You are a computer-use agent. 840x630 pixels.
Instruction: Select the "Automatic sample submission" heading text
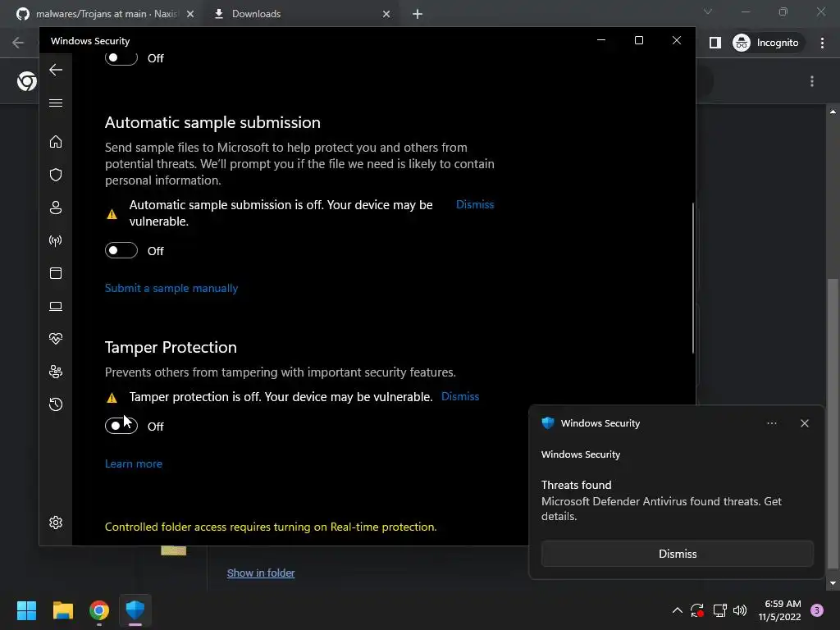212,123
